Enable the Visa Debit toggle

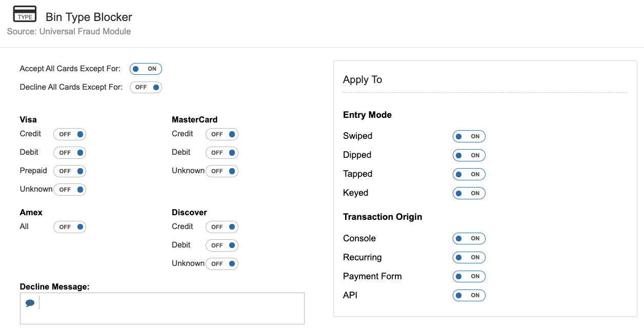click(70, 153)
